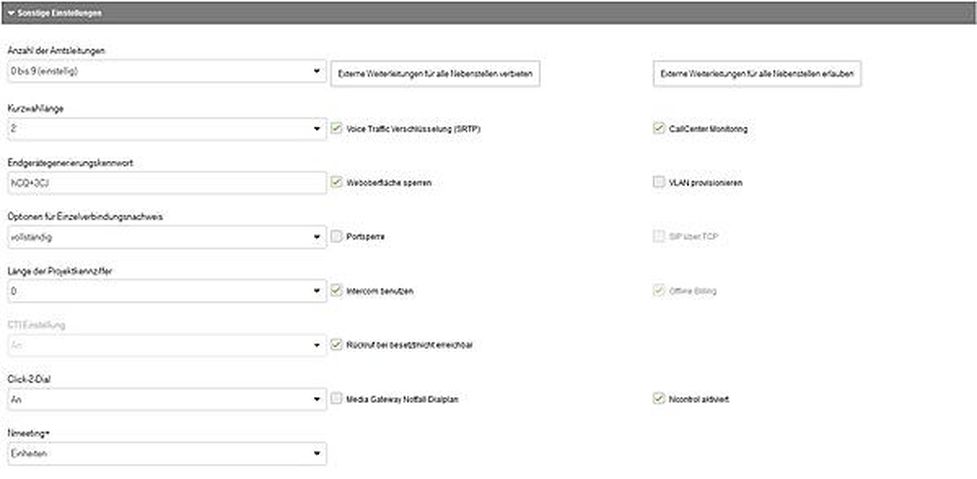The width and height of the screenshot is (977, 479).
Task: Toggle Voice Traffic Verschlüsselung (SRTP) checkbox
Action: click(336, 128)
